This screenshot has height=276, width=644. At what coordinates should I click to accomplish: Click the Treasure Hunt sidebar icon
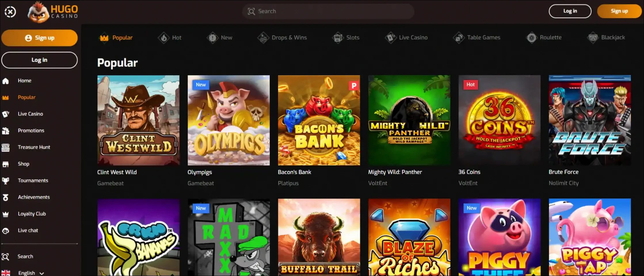6,147
